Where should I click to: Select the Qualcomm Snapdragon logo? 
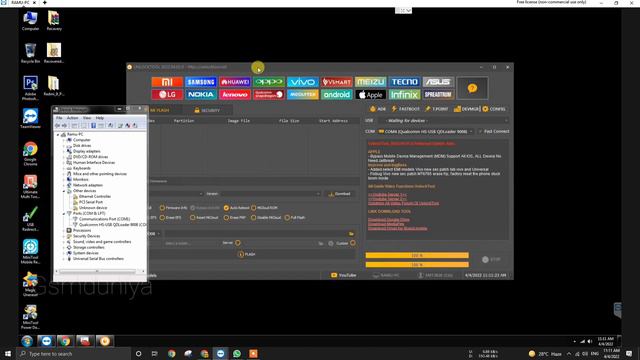click(269, 95)
